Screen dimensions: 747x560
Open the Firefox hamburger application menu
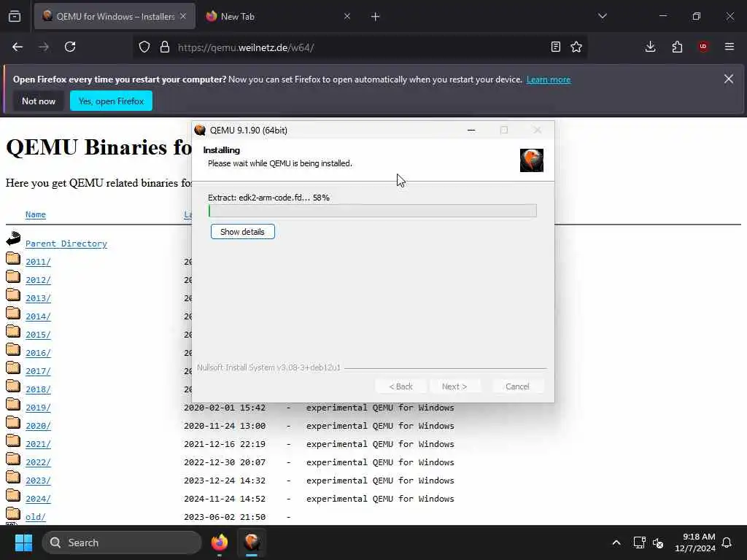[x=729, y=47]
